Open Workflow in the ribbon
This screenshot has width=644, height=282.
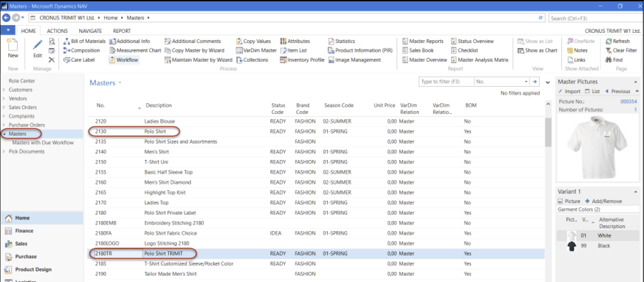click(124, 60)
